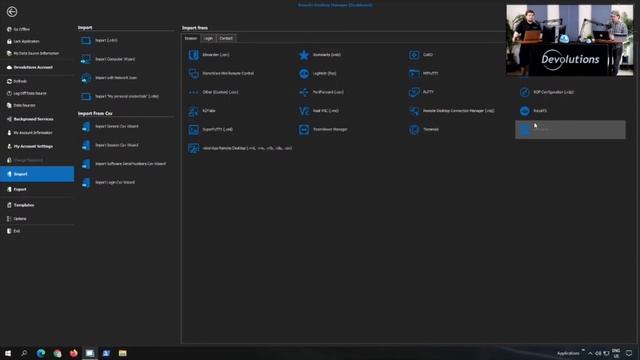Image resolution: width=640 pixels, height=360 pixels.
Task: Choose the Real VNC import option
Action: click(x=319, y=111)
